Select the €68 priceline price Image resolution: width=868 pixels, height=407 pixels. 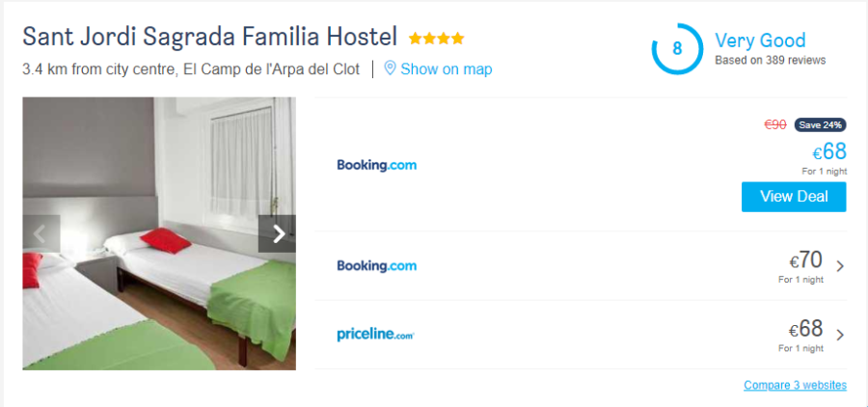805,329
